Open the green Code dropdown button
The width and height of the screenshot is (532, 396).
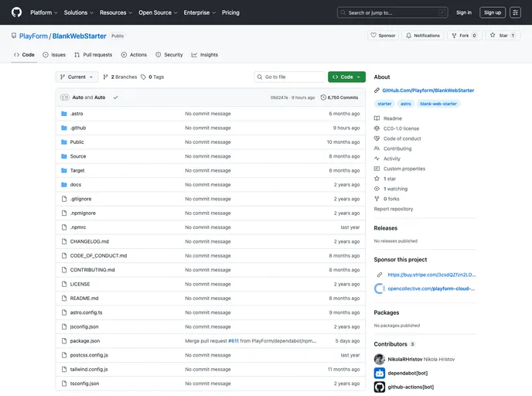coord(346,77)
